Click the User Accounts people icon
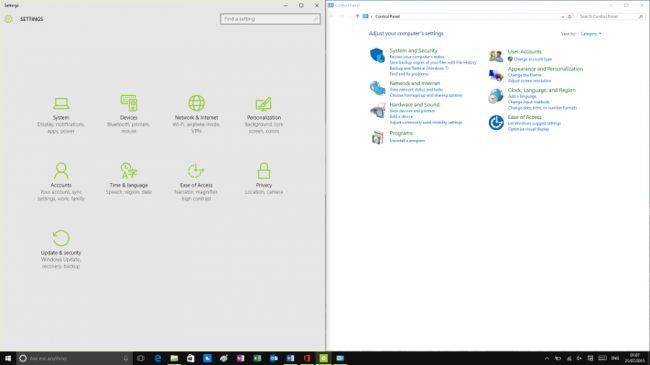 pyautogui.click(x=496, y=55)
